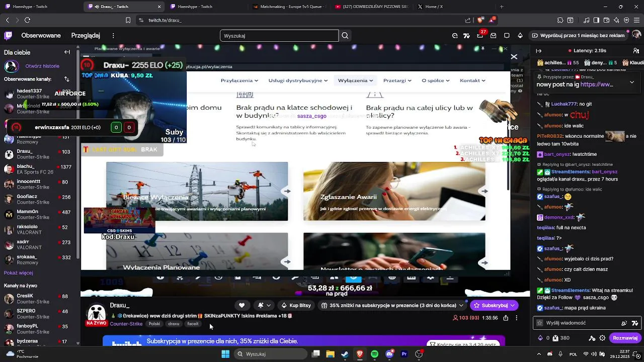Open the stream's three-dot more options
The image size is (644, 362).
coord(516,318)
